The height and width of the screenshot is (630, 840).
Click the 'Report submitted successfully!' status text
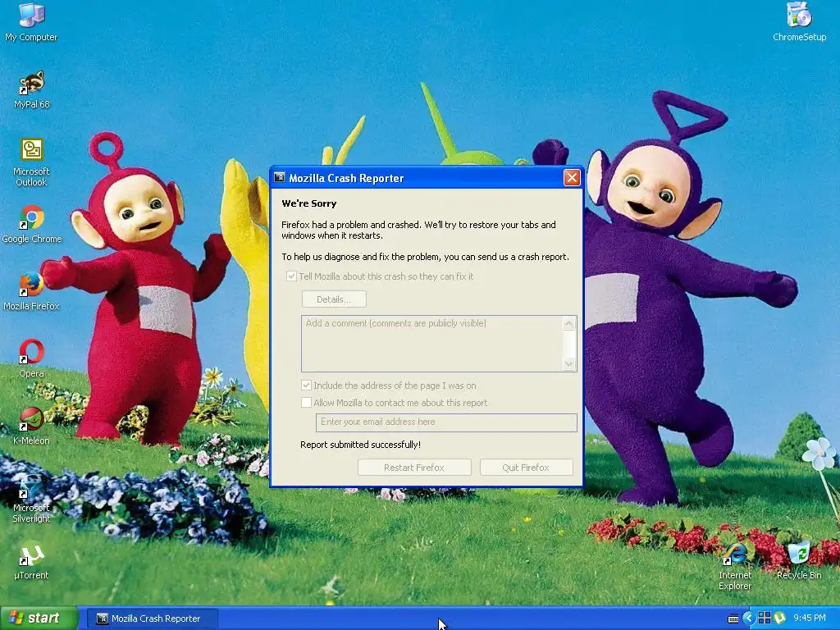pyautogui.click(x=361, y=445)
